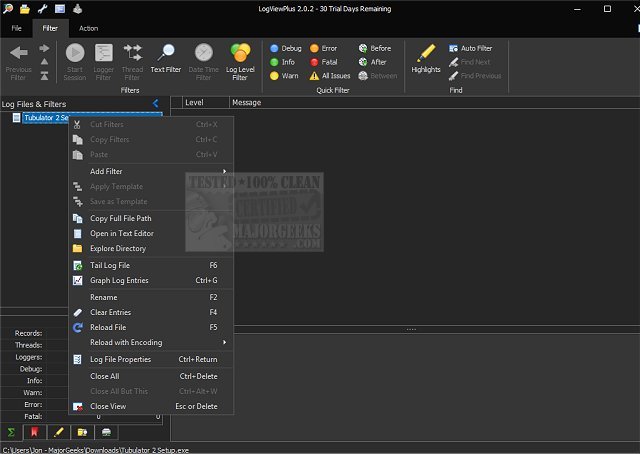Click the file path in status bar
Viewport: 640px width, 454px height.
pyautogui.click(x=96, y=450)
